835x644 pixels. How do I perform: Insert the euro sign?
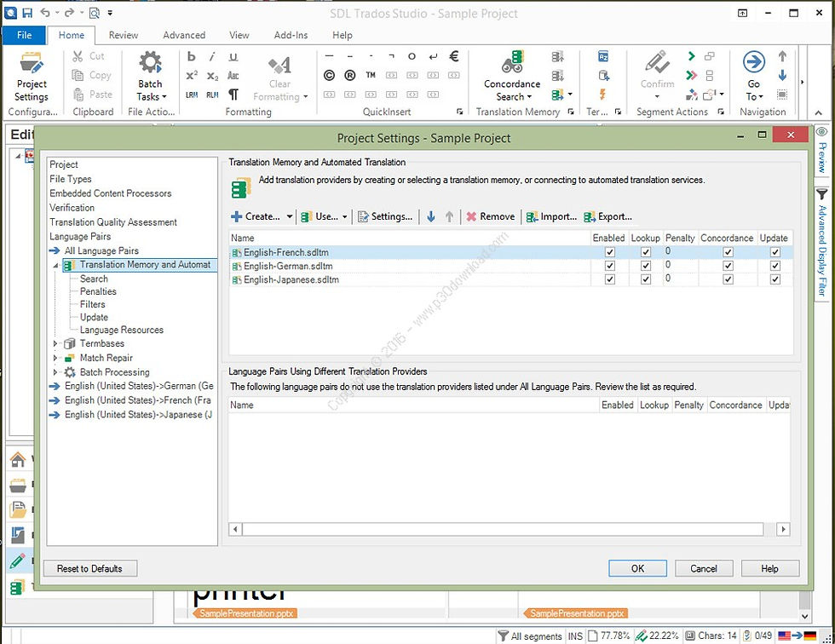pyautogui.click(x=453, y=56)
